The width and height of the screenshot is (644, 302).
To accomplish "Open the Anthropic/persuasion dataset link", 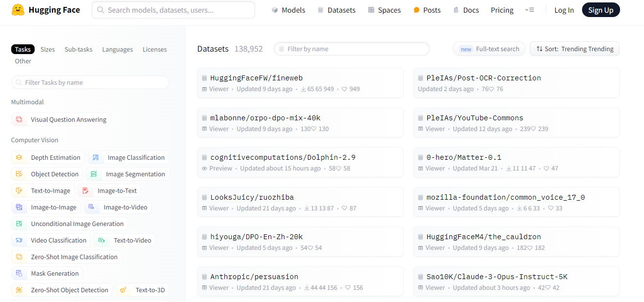I will [x=254, y=277].
